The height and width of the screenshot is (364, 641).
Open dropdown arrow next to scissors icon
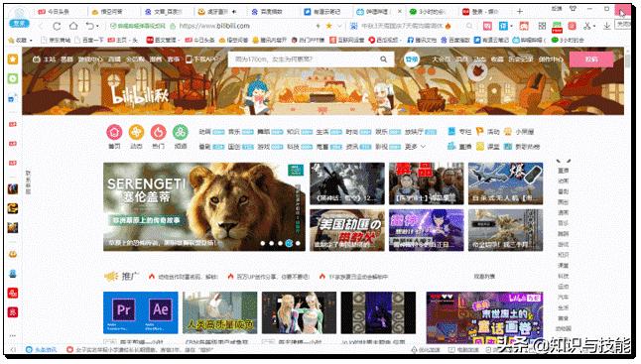594,26
